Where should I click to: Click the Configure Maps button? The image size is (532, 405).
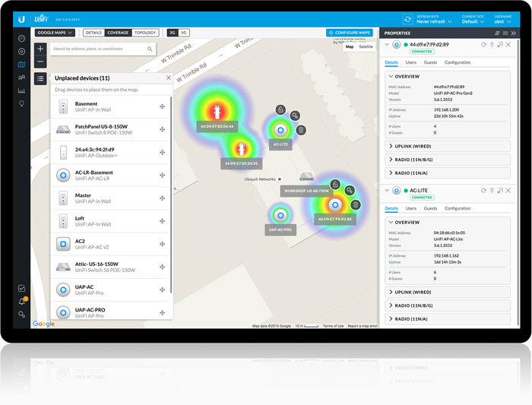pos(350,33)
